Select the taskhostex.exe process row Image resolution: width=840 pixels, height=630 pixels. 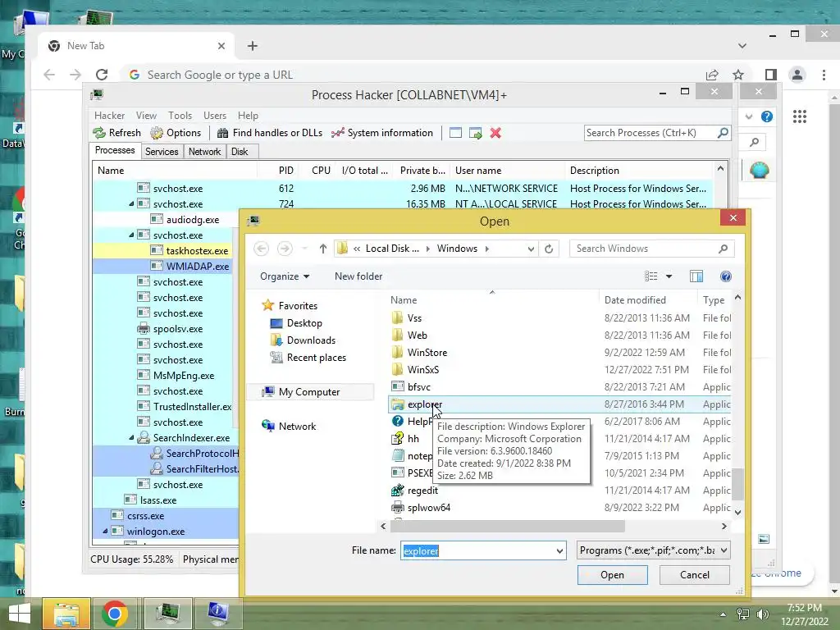click(x=163, y=251)
